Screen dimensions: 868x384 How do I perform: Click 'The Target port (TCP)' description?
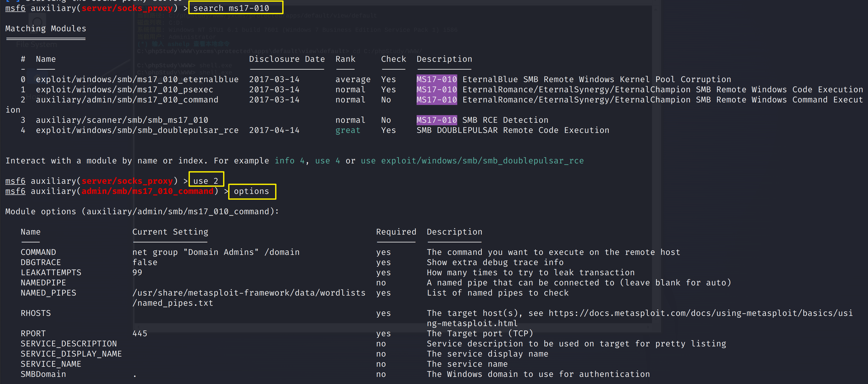[x=480, y=334]
